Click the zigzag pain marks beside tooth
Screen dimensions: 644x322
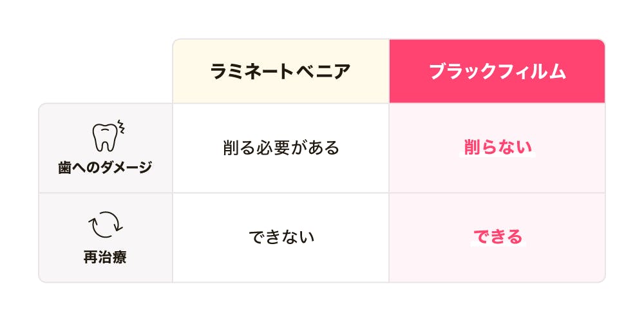pos(121,128)
